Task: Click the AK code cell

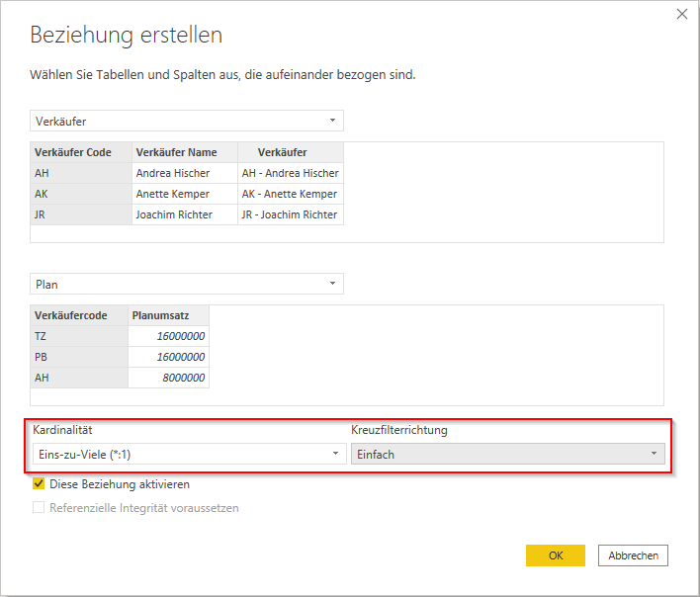Action: (x=81, y=194)
